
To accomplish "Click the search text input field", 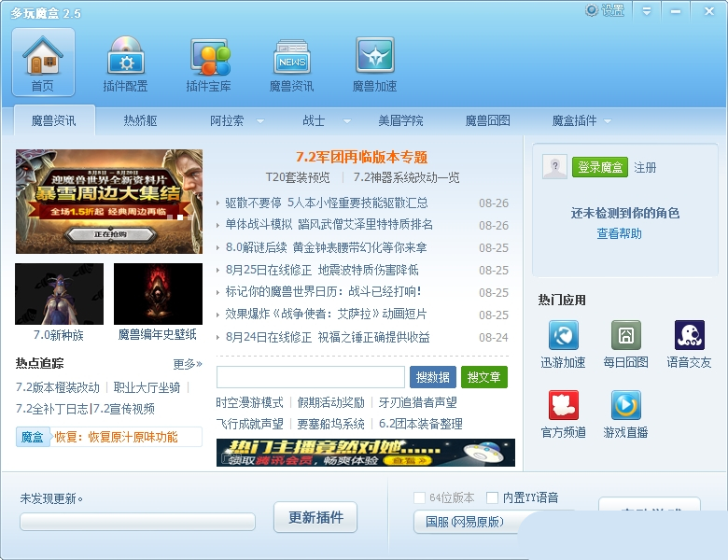I will pyautogui.click(x=310, y=377).
